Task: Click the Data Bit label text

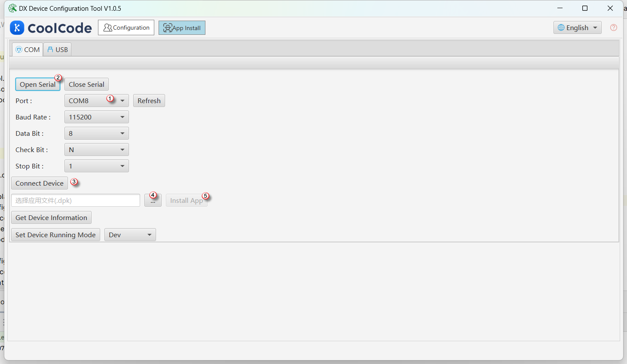Action: tap(30, 133)
